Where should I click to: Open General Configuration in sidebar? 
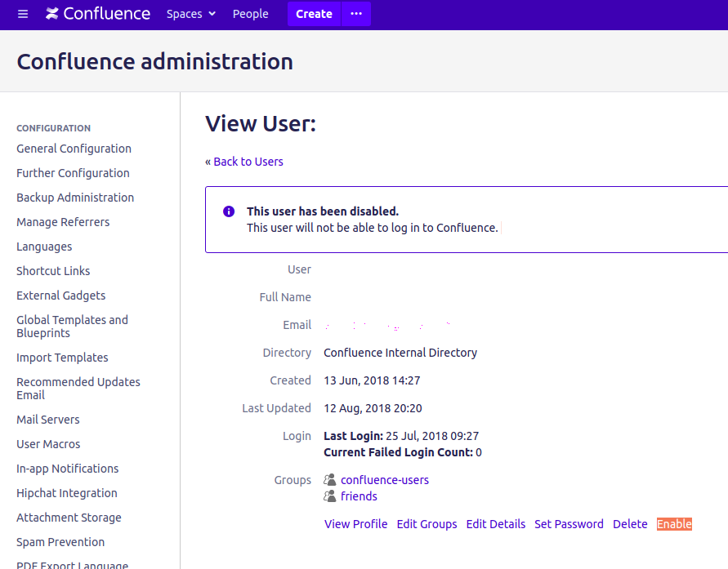(74, 149)
